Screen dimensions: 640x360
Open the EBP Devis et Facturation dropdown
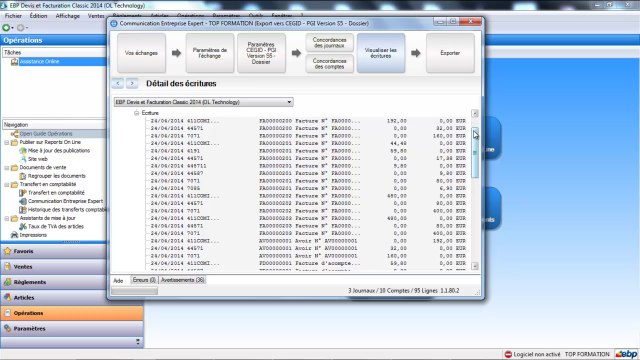coord(203,102)
